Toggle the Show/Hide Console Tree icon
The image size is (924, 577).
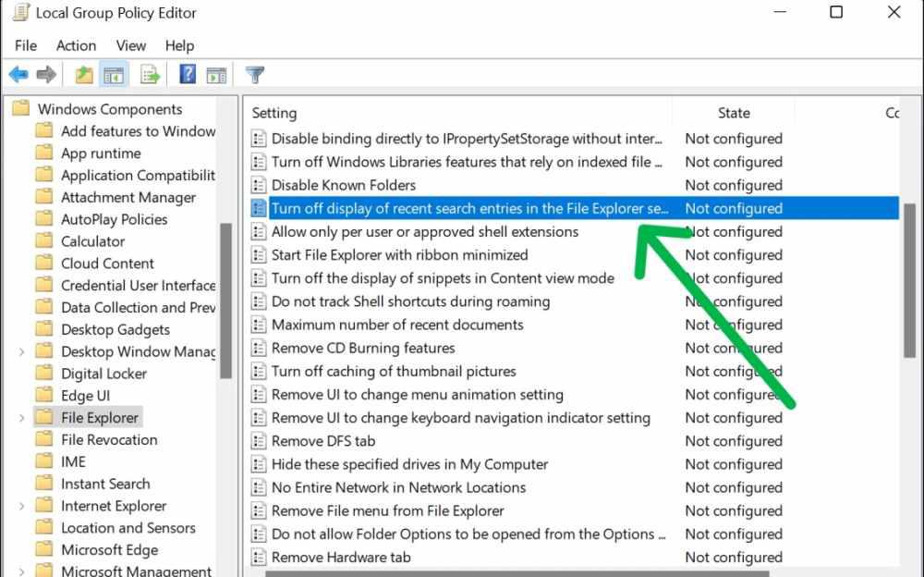114,75
